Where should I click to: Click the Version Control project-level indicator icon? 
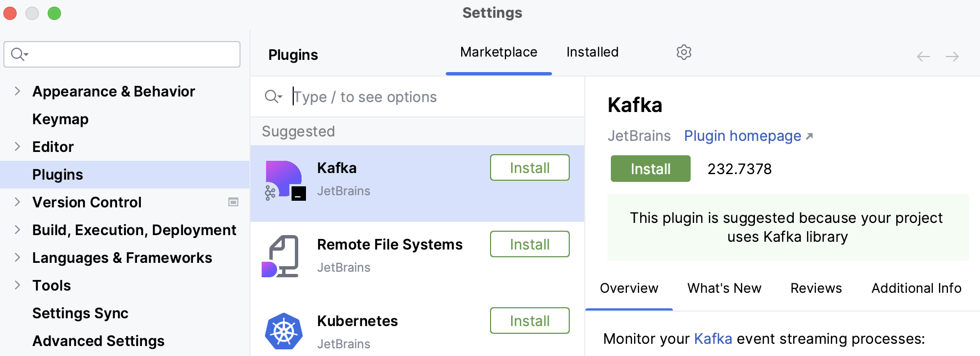(x=233, y=202)
